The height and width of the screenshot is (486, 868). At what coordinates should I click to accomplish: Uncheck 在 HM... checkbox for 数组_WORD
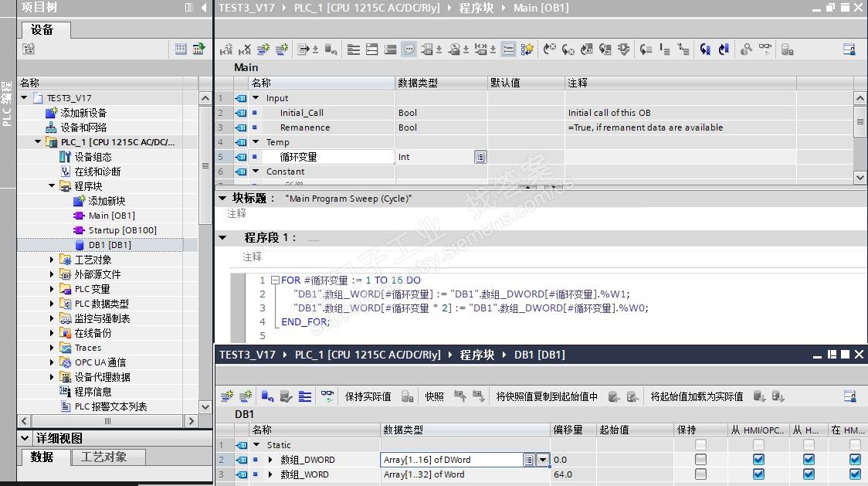[856, 474]
